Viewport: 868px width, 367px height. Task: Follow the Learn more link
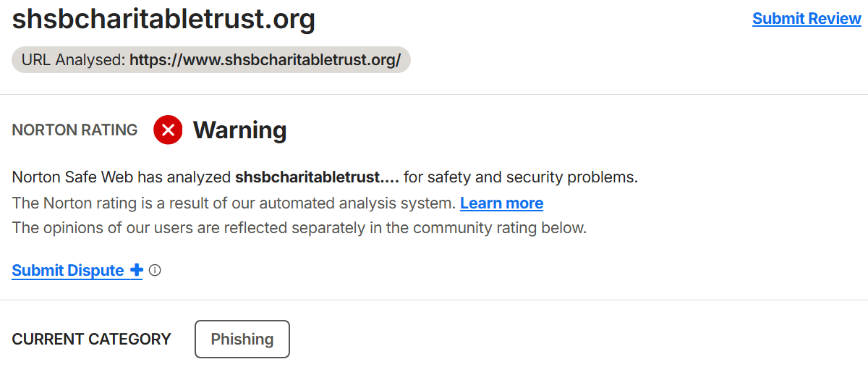click(501, 203)
